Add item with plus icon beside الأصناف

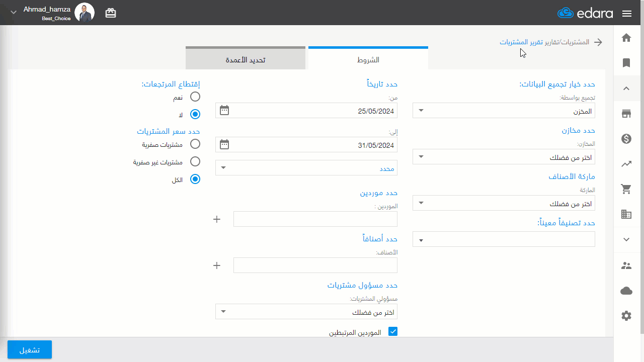(x=217, y=265)
